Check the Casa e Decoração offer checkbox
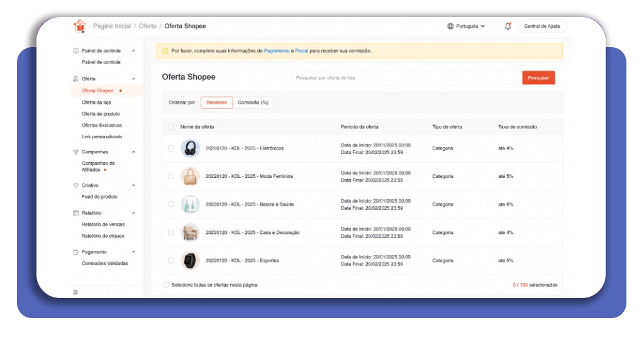644x337 pixels. [x=171, y=233]
